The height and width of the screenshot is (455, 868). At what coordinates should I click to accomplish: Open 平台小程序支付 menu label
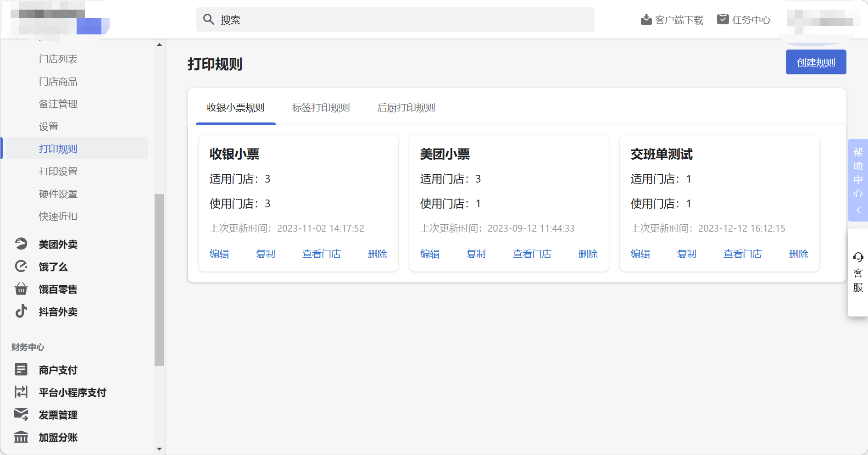coord(72,392)
